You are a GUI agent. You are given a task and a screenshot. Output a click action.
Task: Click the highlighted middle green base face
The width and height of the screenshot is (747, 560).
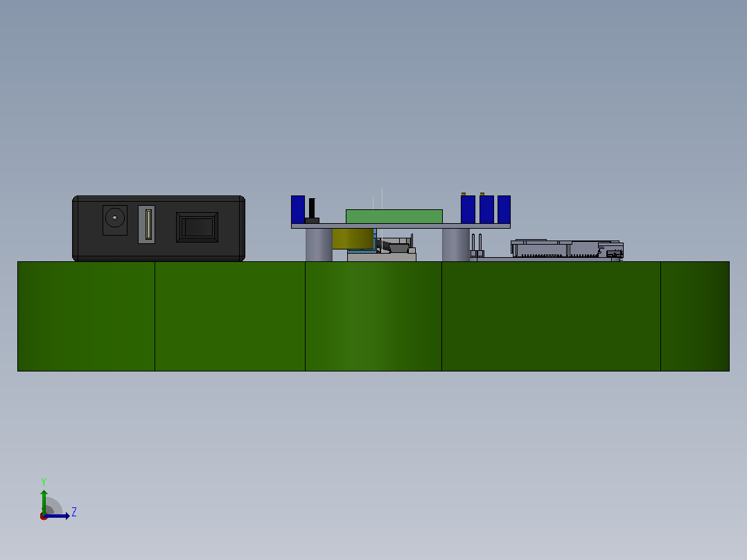(373, 317)
